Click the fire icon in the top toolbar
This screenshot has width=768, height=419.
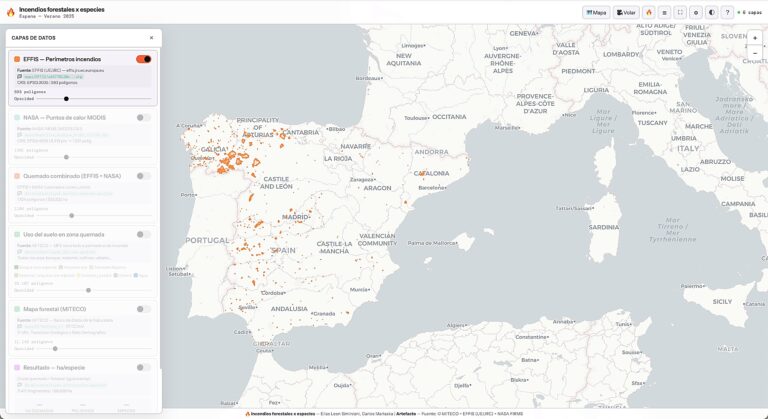tap(649, 13)
